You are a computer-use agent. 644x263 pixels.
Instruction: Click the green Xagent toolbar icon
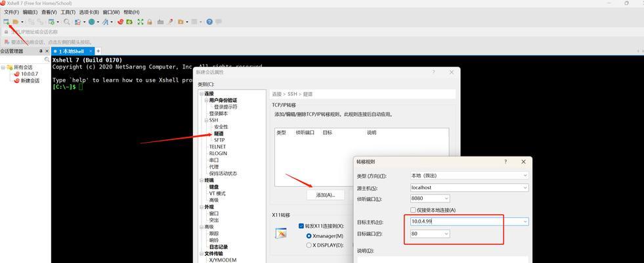click(x=129, y=22)
